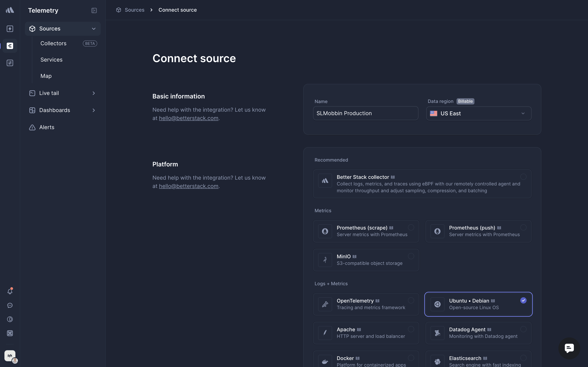Screen dimensions: 588x367
Task: Open the command shortcut icon in left rail
Action: pyautogui.click(x=10, y=333)
